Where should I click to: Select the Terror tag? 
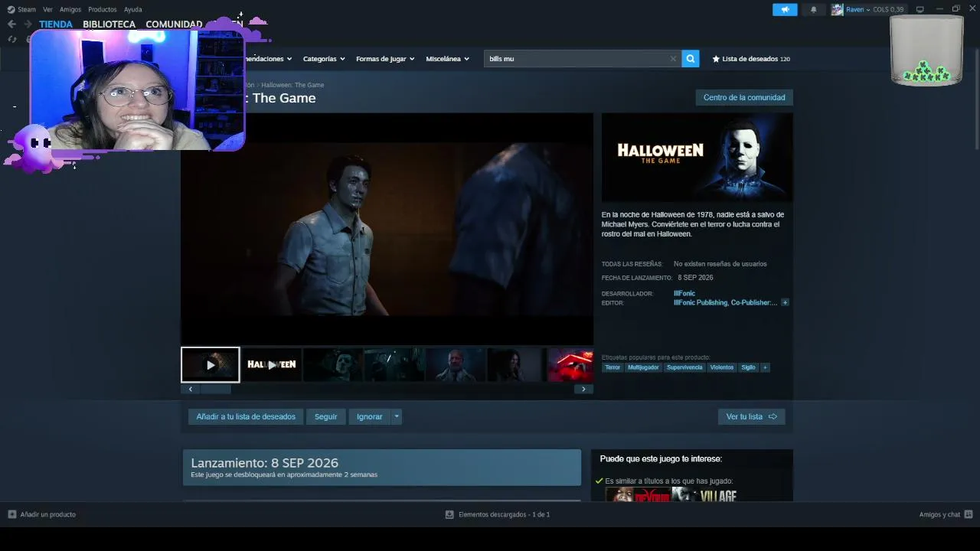point(612,367)
